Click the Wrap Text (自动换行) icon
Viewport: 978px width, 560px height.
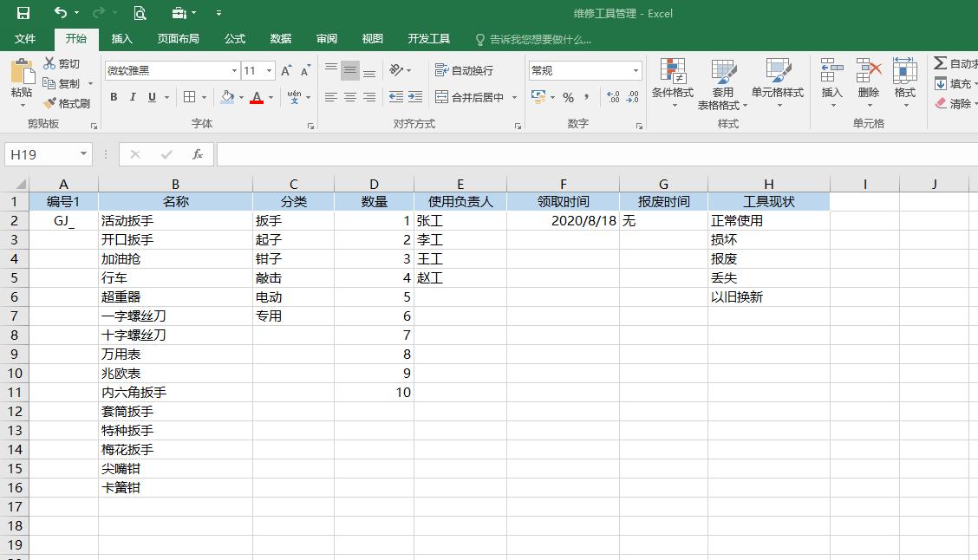click(462, 69)
